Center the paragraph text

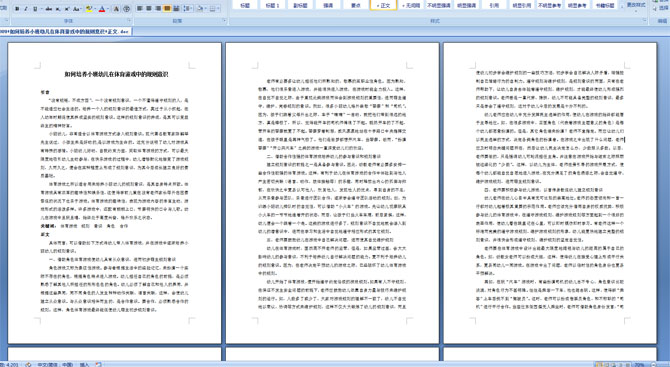(149, 9)
